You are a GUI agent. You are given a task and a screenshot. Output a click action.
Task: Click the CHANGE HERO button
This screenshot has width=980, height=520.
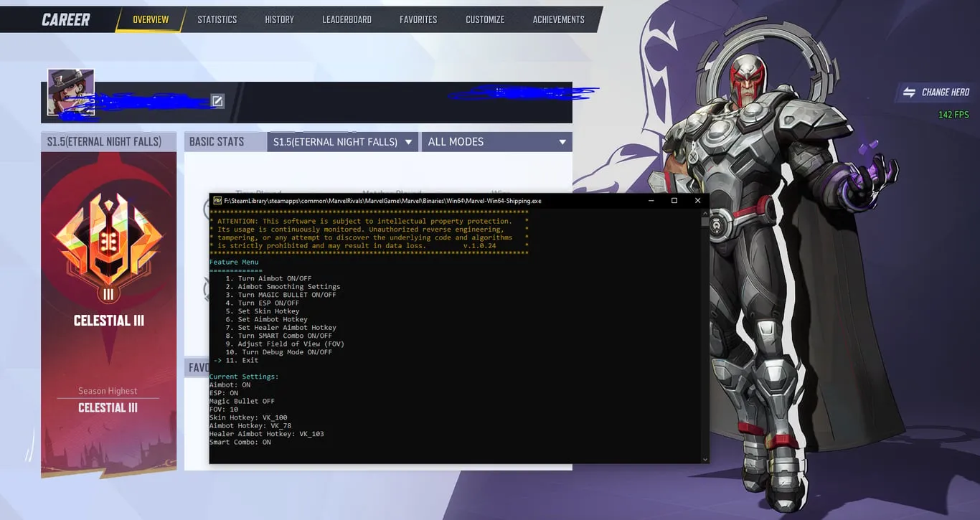click(x=937, y=92)
